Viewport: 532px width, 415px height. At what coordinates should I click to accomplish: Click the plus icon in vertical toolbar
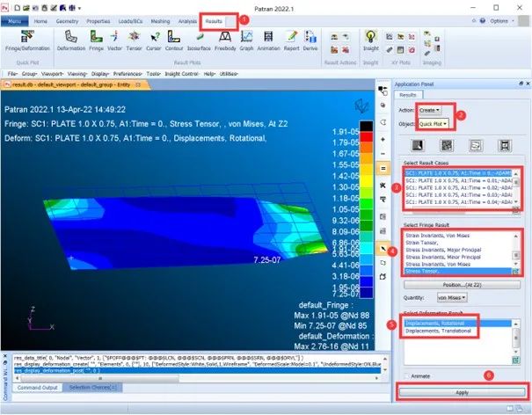point(383,139)
